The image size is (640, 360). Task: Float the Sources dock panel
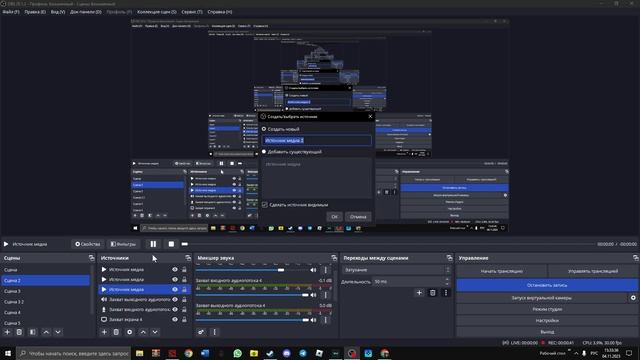(188, 258)
